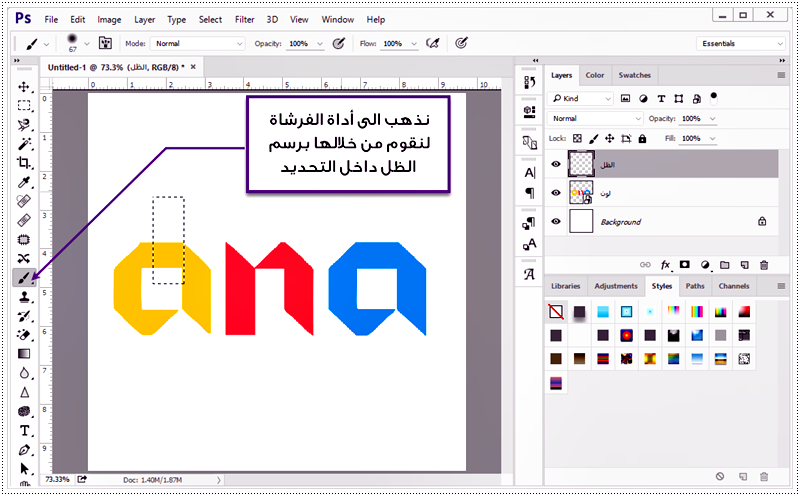Viewport: 800px width, 496px height.
Task: Toggle pressure for opacity button
Action: [339, 43]
